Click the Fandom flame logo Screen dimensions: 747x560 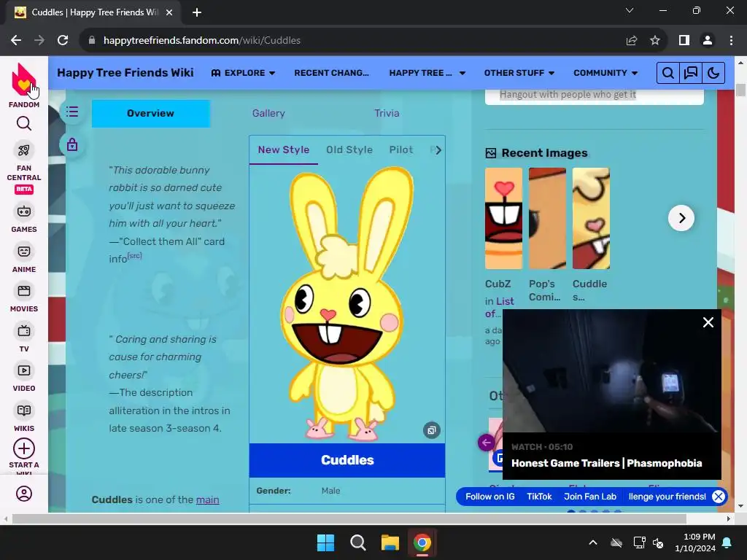point(23,79)
